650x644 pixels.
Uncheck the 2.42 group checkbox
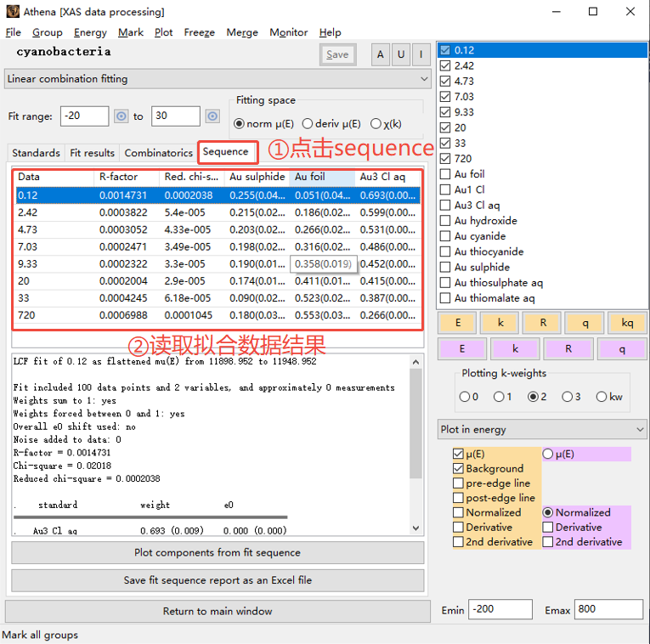pyautogui.click(x=445, y=65)
